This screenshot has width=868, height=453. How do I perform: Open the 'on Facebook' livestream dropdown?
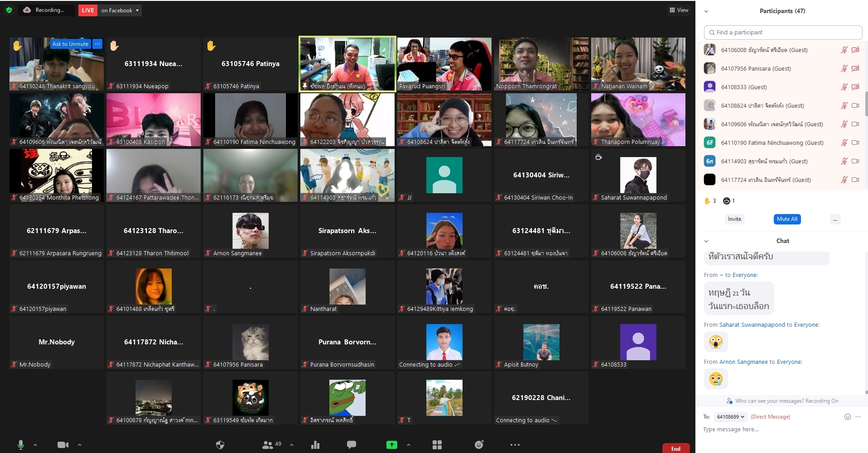click(x=119, y=10)
